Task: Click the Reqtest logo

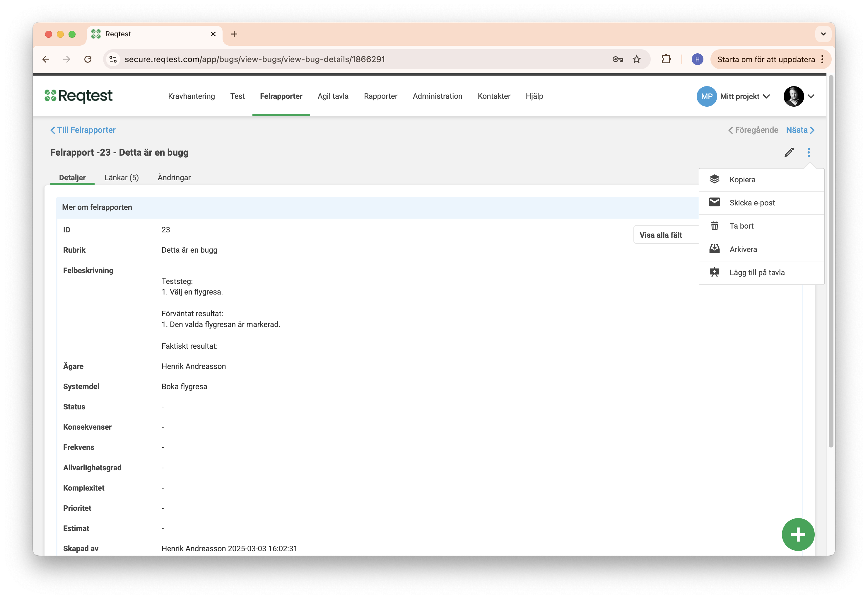Action: click(78, 96)
